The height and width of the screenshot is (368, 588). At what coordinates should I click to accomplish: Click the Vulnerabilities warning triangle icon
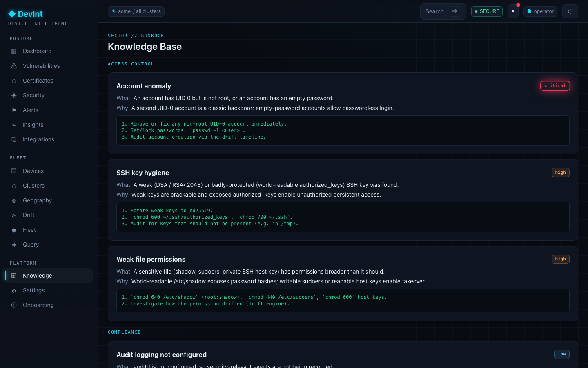(x=14, y=66)
